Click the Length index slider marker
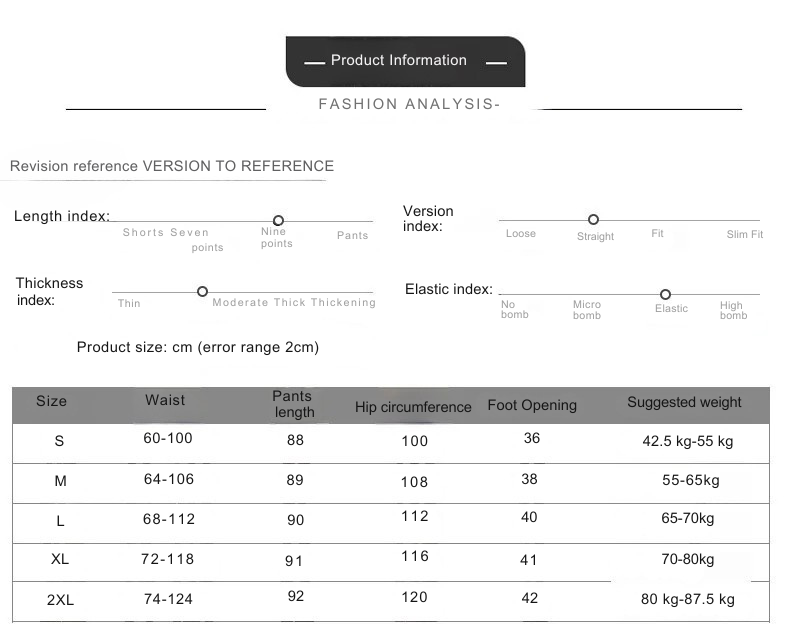 pos(278,220)
